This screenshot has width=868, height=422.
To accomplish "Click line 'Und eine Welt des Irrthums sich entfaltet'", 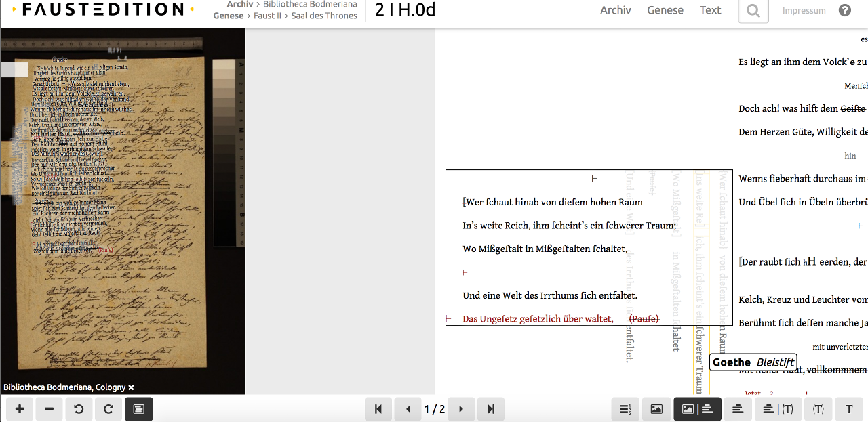I will (550, 295).
